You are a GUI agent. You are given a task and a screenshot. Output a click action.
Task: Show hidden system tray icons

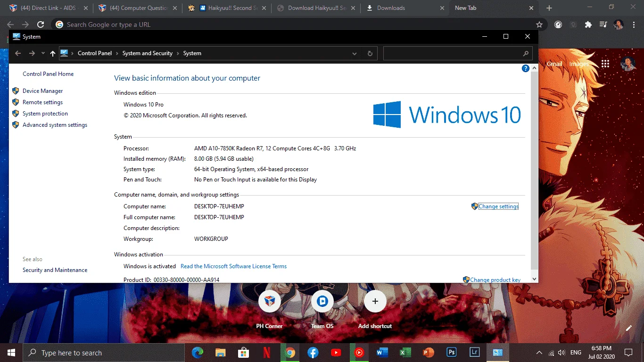(539, 353)
